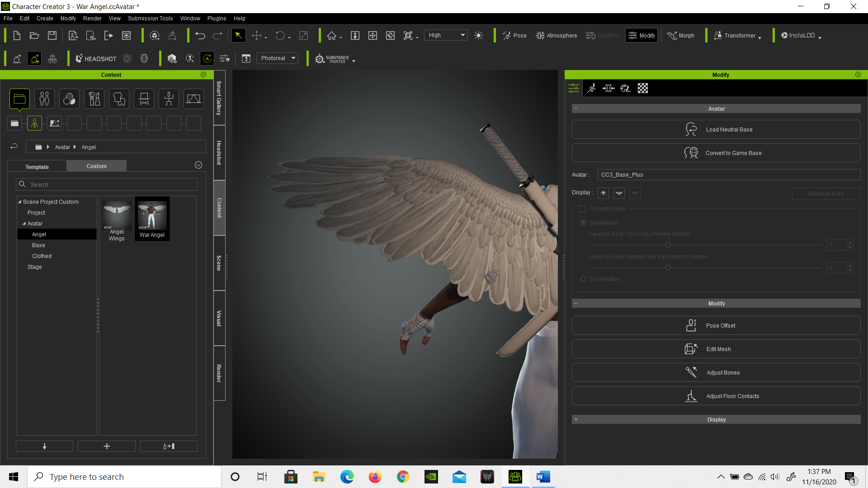Open the High quality dropdown
The image size is (868, 488).
(446, 35)
